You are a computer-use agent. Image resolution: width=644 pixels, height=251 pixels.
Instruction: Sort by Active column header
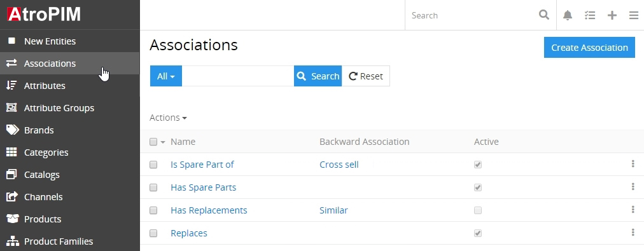pyautogui.click(x=486, y=142)
